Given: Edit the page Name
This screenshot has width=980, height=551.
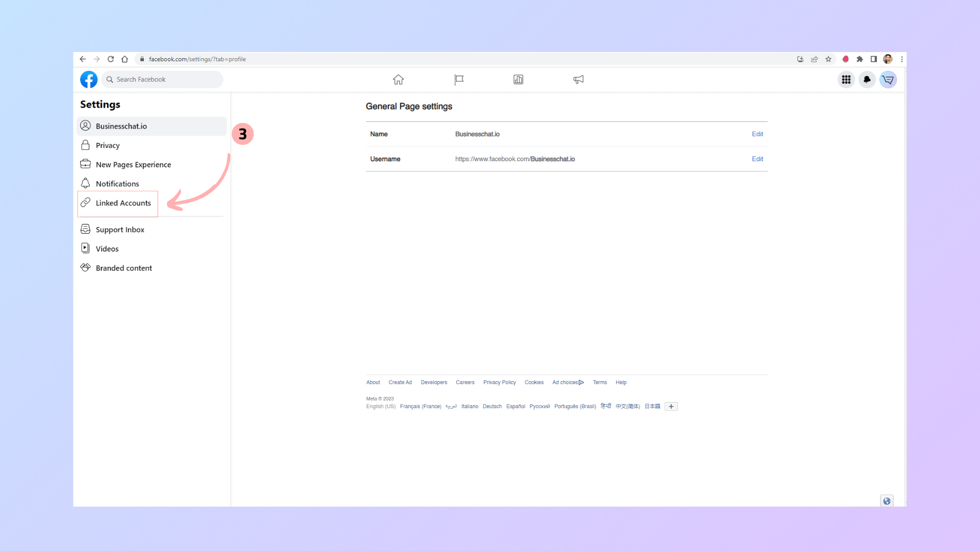Looking at the screenshot, I should (757, 134).
